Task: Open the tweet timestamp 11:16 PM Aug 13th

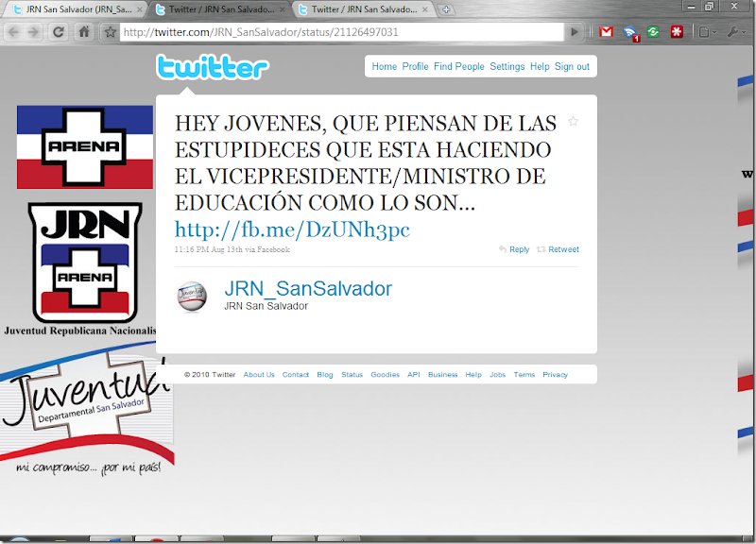Action: click(x=208, y=249)
